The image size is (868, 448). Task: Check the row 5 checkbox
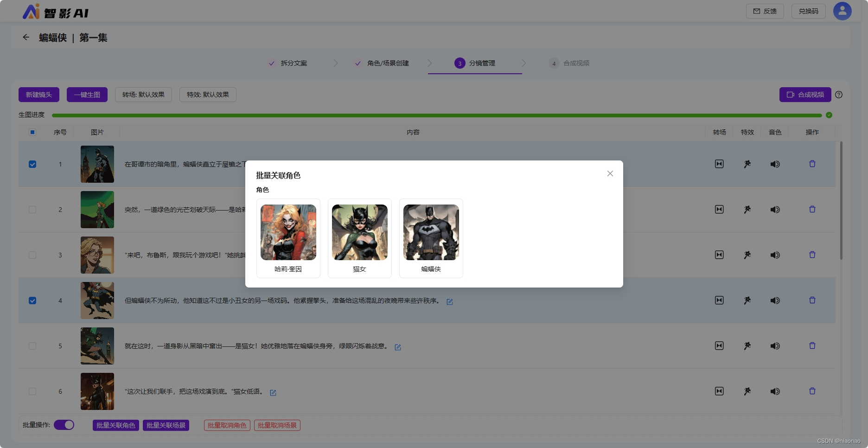click(32, 346)
